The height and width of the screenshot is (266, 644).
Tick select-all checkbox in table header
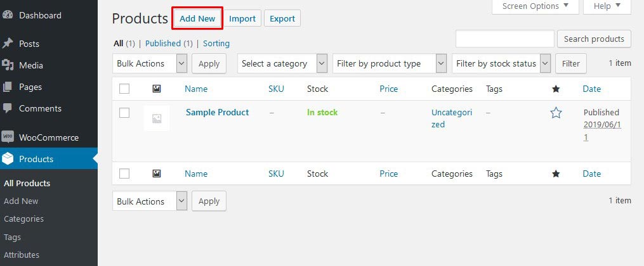[x=124, y=89]
